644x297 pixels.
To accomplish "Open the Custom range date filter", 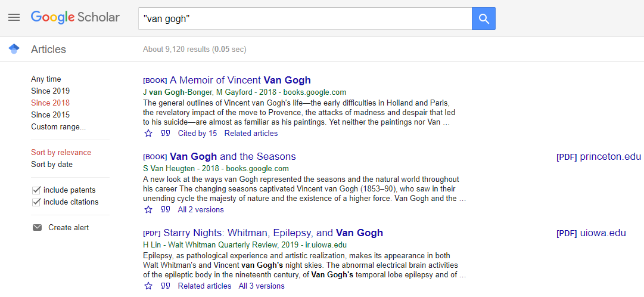I will click(58, 126).
